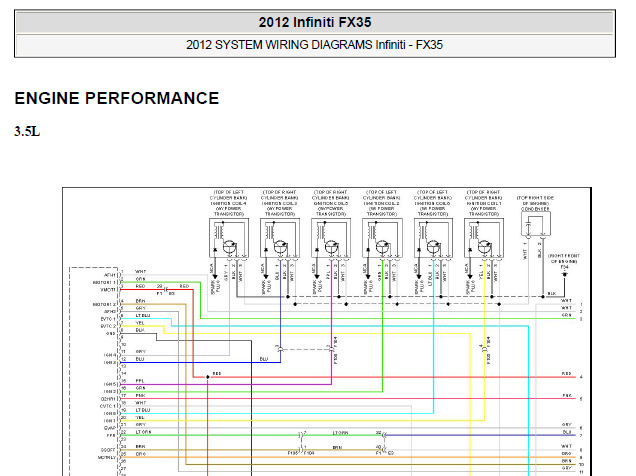Image resolution: width=636 pixels, height=476 pixels.
Task: Click the "CONDENSER" label
Action: 535,209
